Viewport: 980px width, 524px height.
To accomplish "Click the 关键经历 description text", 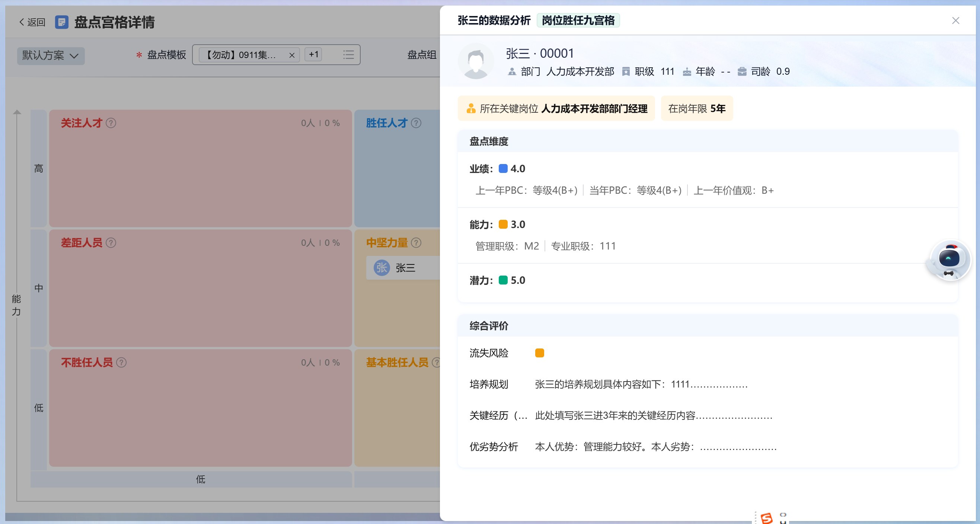I will click(654, 416).
